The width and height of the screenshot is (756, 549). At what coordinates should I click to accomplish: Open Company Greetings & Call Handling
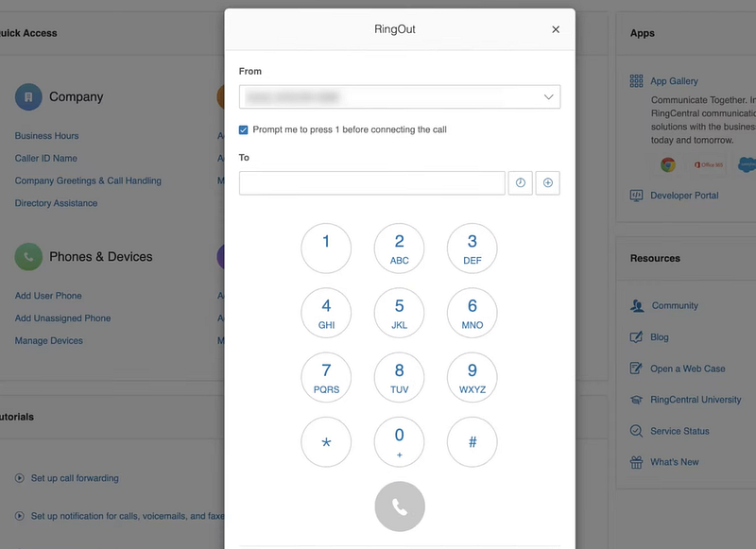[x=88, y=180]
